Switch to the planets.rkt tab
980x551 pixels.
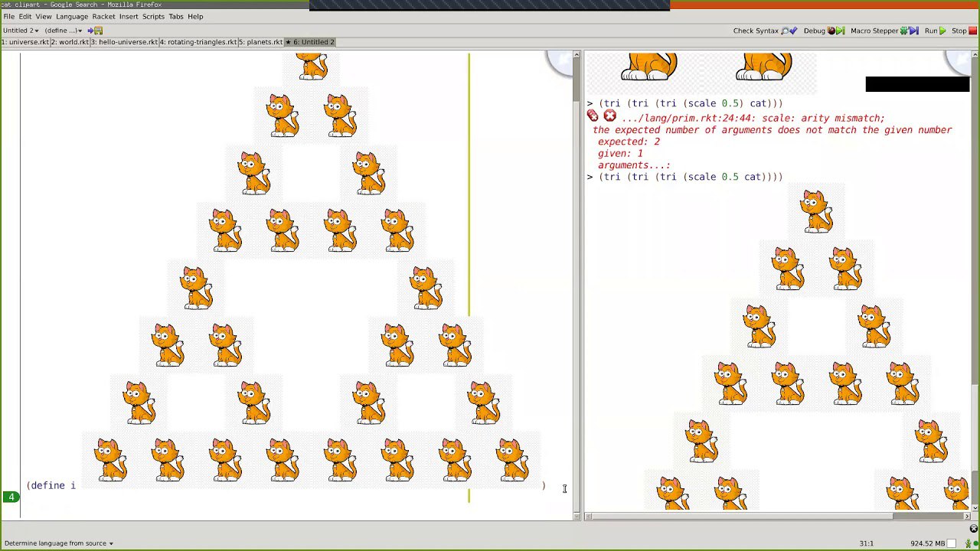(261, 42)
